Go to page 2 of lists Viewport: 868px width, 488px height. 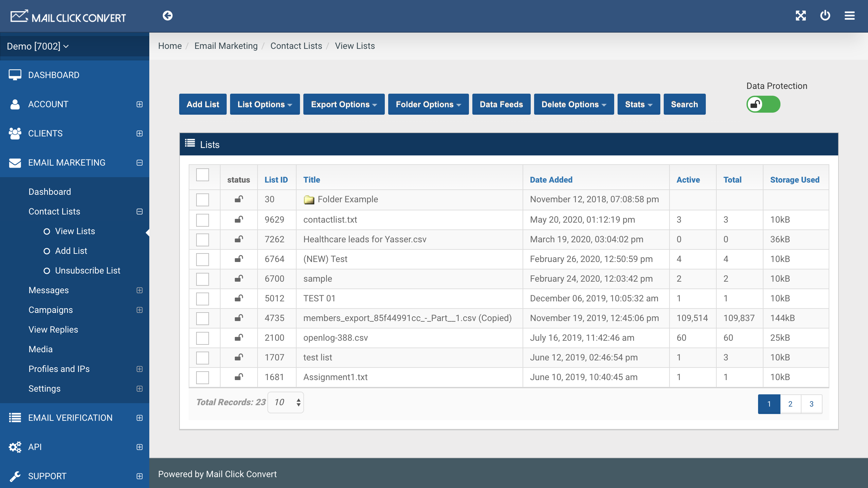pyautogui.click(x=790, y=404)
